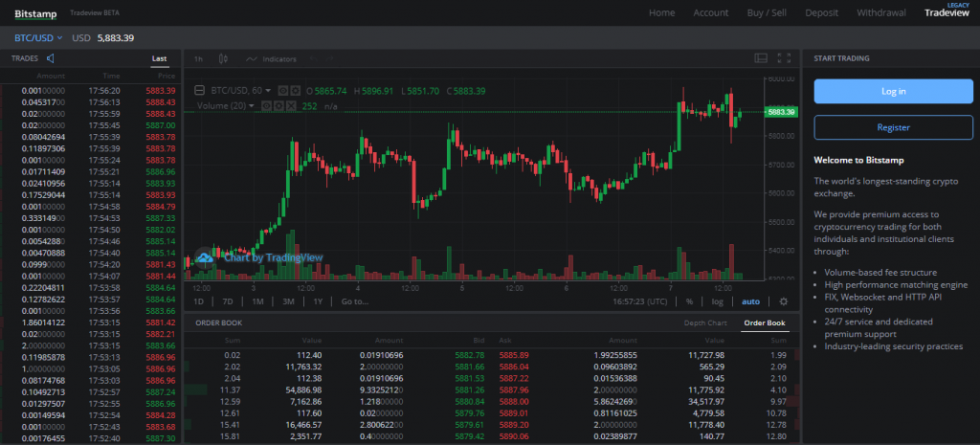
Task: Click the USD 5,883.39 header price
Action: (103, 38)
